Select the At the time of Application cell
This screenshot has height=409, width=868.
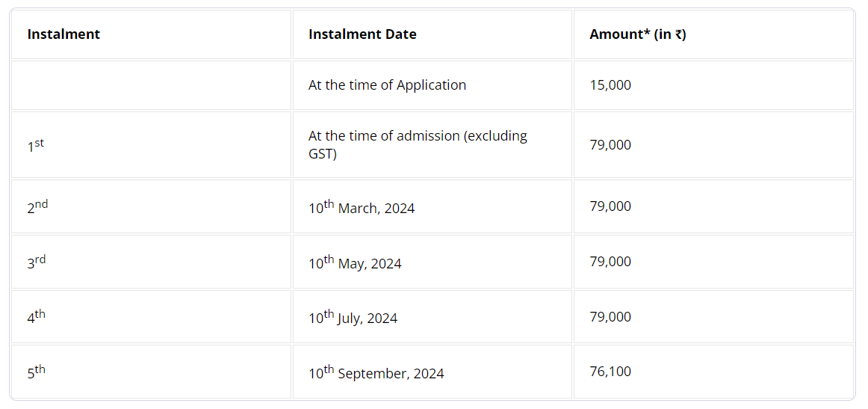point(433,85)
